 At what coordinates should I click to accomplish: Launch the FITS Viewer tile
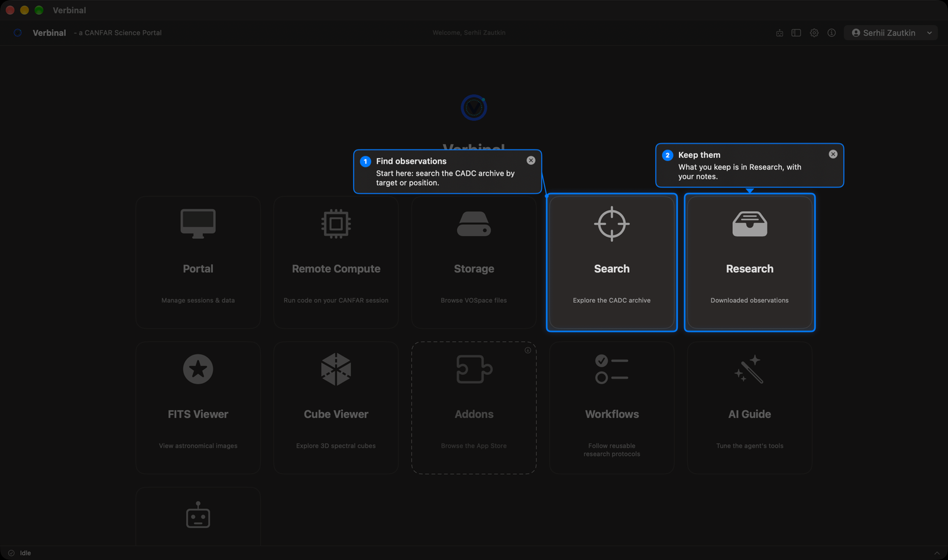198,408
